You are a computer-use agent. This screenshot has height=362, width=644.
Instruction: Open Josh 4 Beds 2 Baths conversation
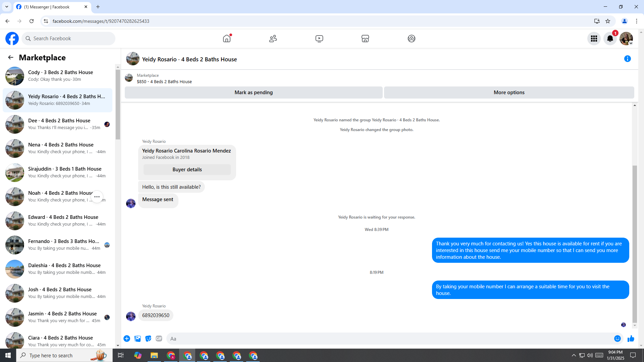coord(58,293)
